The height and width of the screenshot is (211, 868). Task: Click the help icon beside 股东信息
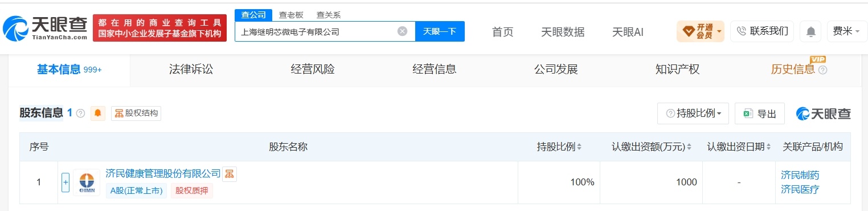(80, 113)
